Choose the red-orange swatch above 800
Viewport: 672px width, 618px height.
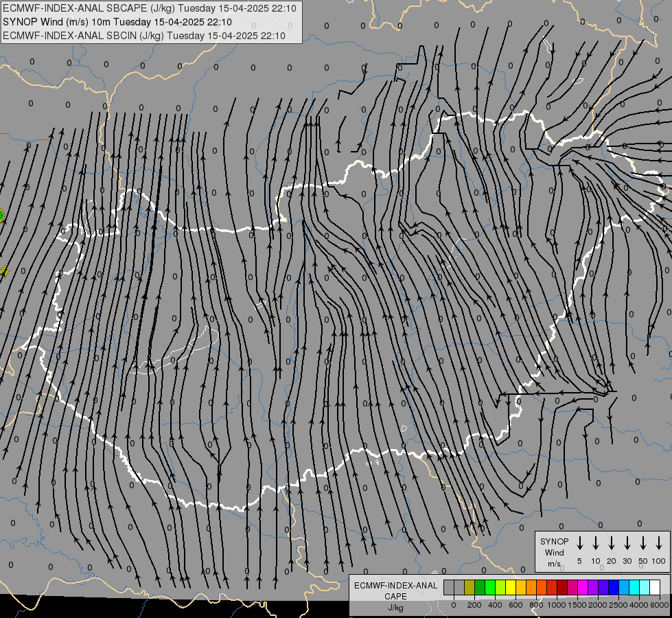[x=542, y=587]
